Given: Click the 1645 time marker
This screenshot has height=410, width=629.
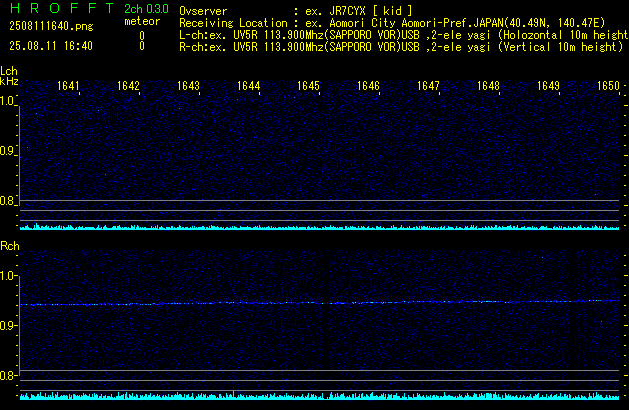Looking at the screenshot, I should (x=308, y=86).
